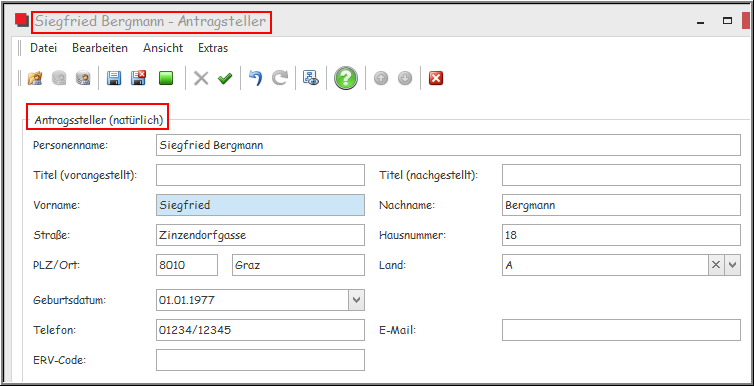Click the empty ERV-Code input field
The image size is (754, 386).
pyautogui.click(x=260, y=360)
